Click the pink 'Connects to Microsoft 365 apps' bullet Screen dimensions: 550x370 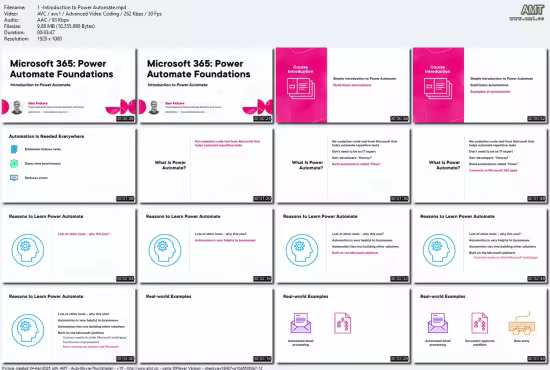[x=493, y=170]
